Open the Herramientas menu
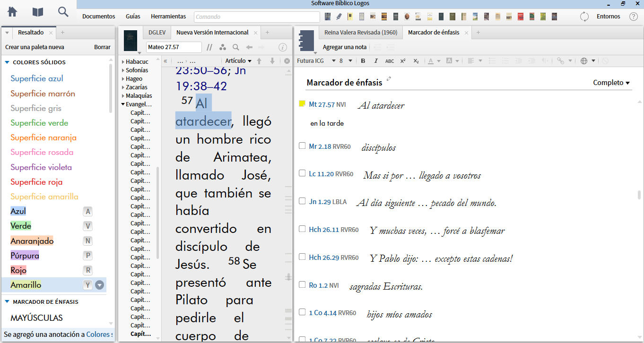Screen dimensions: 644x343 coord(168,16)
